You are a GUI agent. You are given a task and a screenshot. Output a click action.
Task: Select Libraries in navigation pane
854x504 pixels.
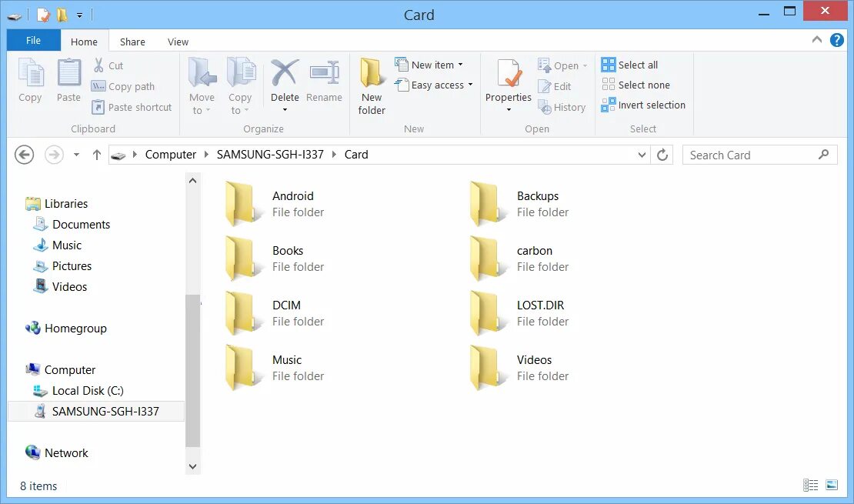[57, 204]
